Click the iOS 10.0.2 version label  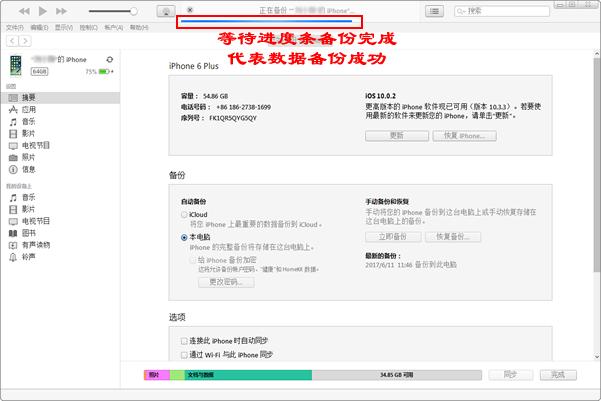coord(380,96)
